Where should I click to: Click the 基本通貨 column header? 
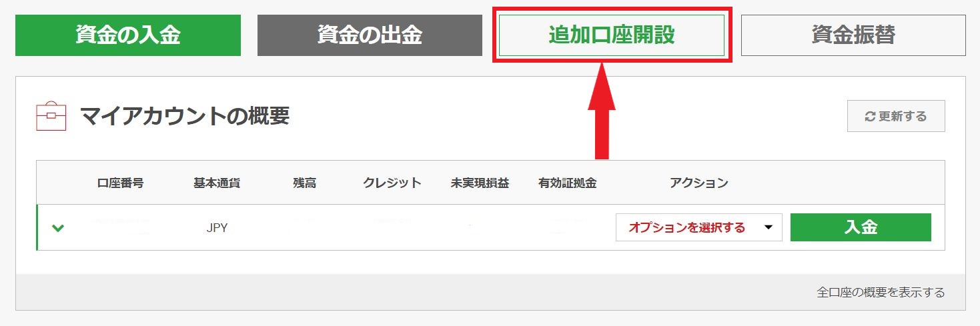tap(217, 183)
